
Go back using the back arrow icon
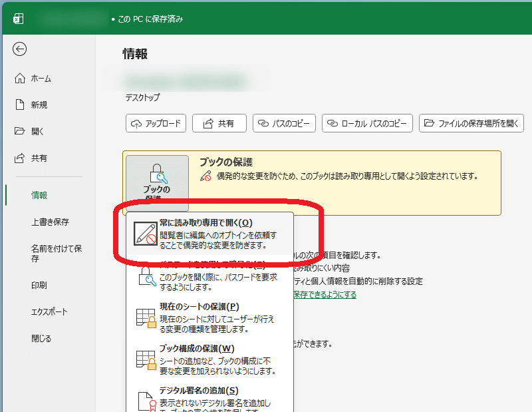(20, 49)
